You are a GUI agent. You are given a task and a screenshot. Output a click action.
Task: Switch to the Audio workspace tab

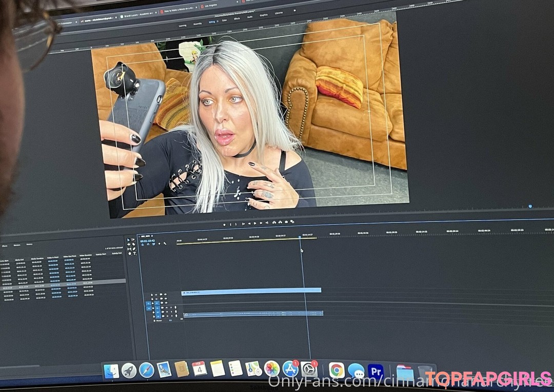[250, 17]
